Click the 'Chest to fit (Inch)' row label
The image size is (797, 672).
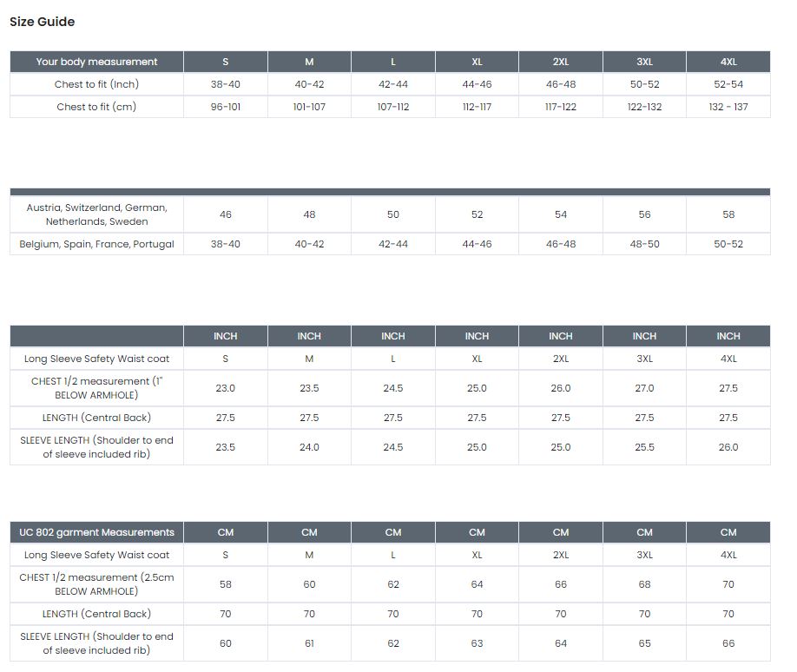tap(96, 84)
